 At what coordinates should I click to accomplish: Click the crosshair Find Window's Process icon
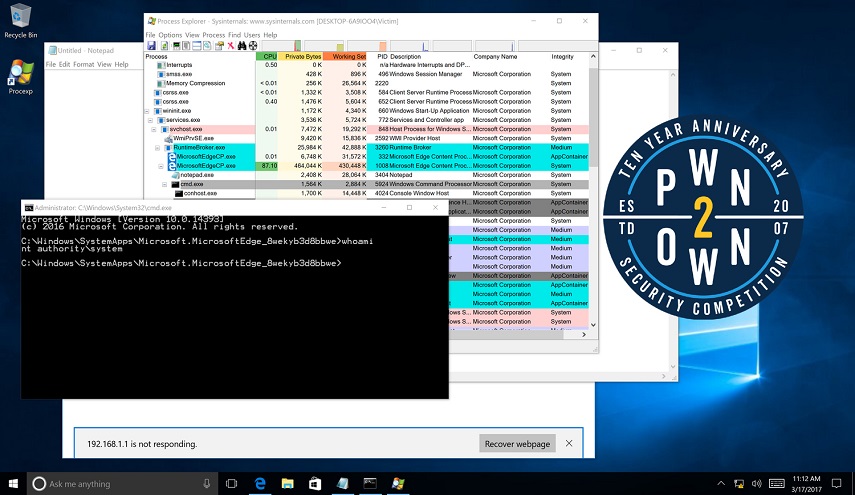coord(254,45)
